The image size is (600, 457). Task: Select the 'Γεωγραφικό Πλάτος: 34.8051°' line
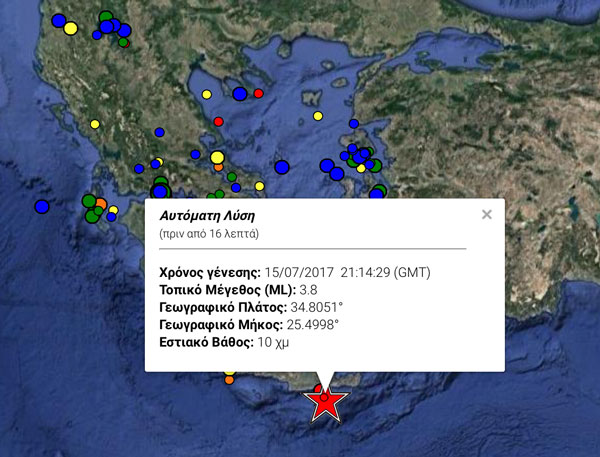(x=251, y=307)
